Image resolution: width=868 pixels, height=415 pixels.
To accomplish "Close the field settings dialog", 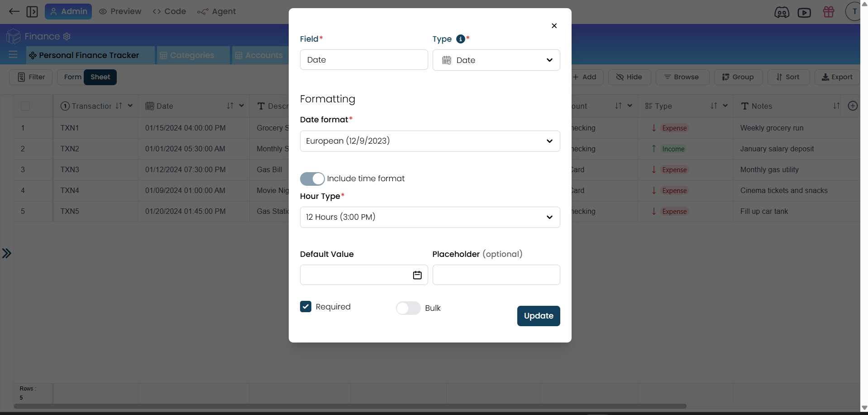I will tap(554, 26).
